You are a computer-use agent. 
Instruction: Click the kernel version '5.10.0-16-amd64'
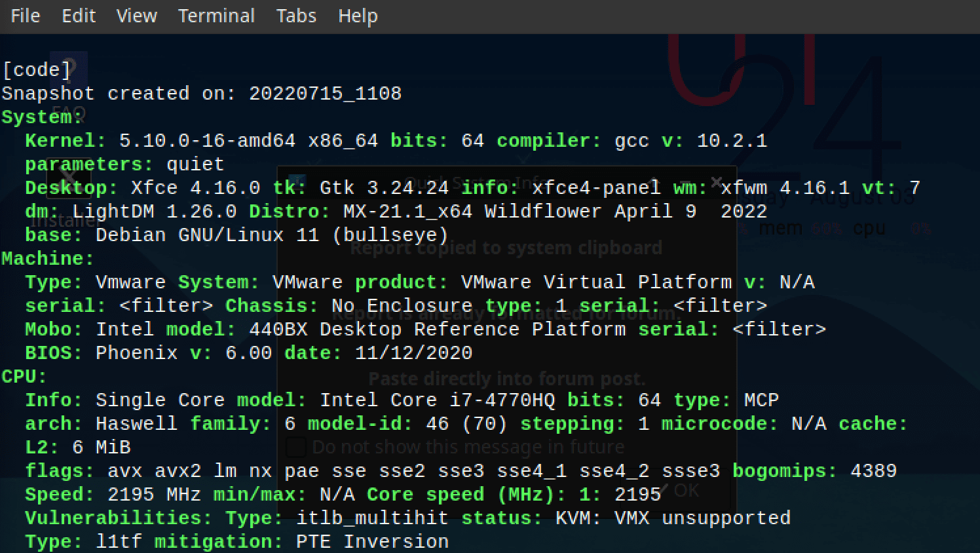click(207, 141)
